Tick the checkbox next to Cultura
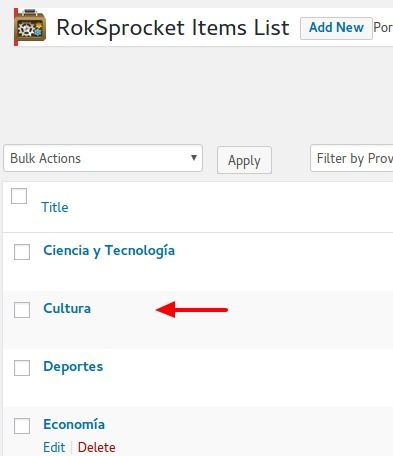 click(22, 310)
